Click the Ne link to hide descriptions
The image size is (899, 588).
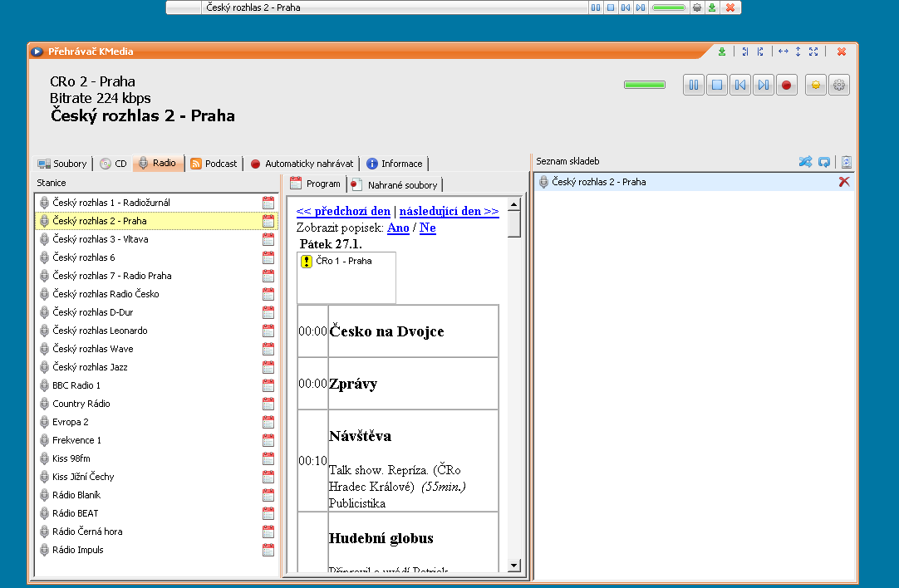pyautogui.click(x=427, y=228)
